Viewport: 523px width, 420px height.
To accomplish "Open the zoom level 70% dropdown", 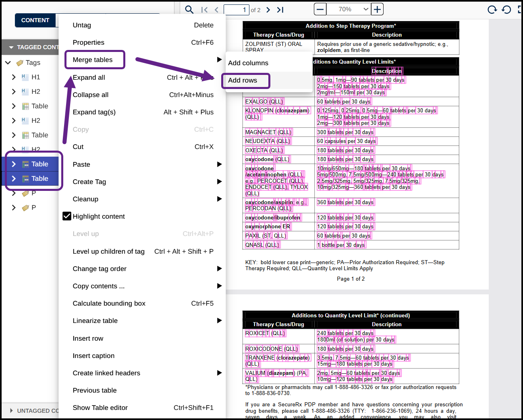I will click(348, 9).
